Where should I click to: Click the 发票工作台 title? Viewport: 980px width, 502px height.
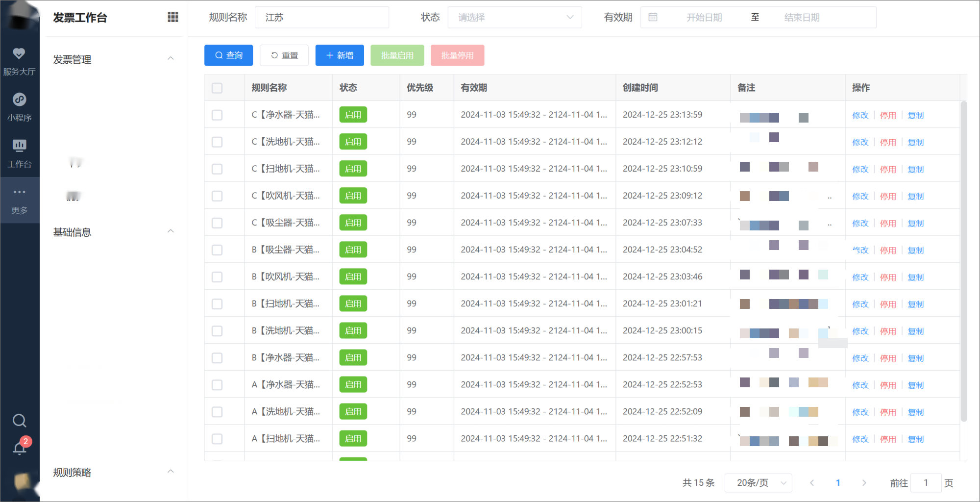click(x=80, y=18)
